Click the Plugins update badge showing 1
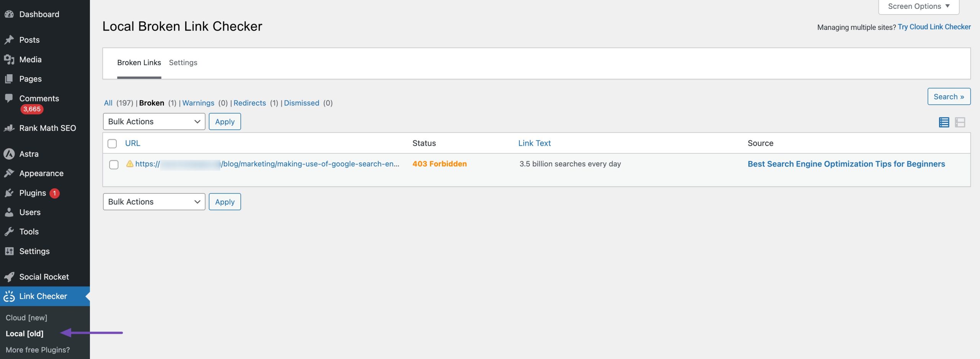Image resolution: width=980 pixels, height=359 pixels. (x=54, y=193)
